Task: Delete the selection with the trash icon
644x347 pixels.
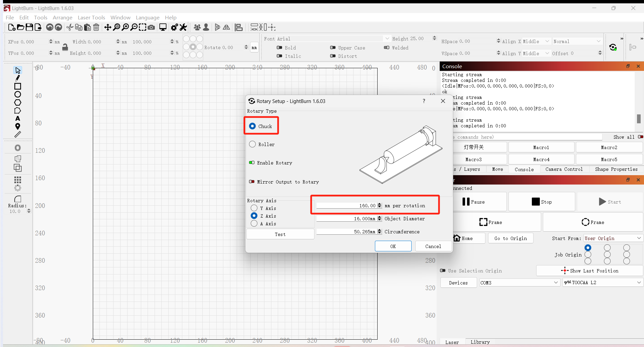Action: [x=96, y=27]
